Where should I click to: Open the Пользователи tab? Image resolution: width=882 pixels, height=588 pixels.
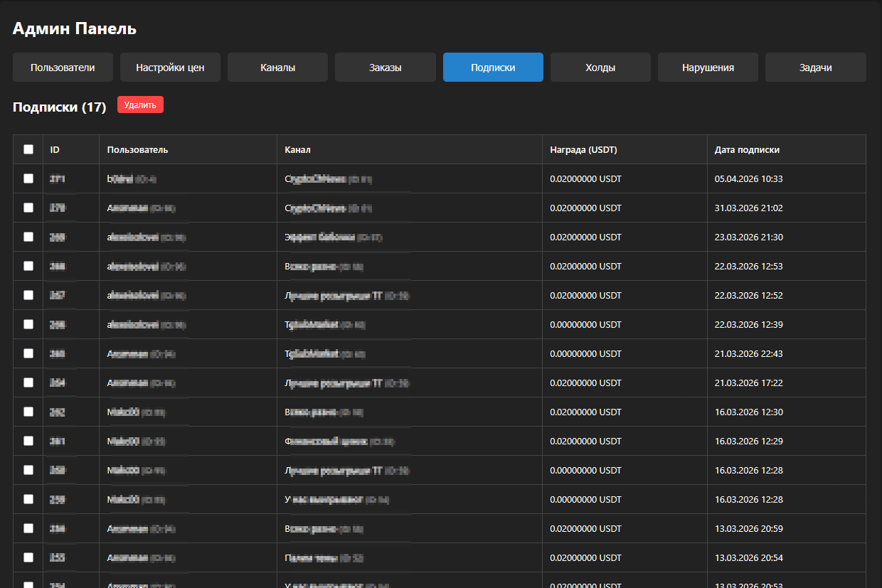[63, 68]
